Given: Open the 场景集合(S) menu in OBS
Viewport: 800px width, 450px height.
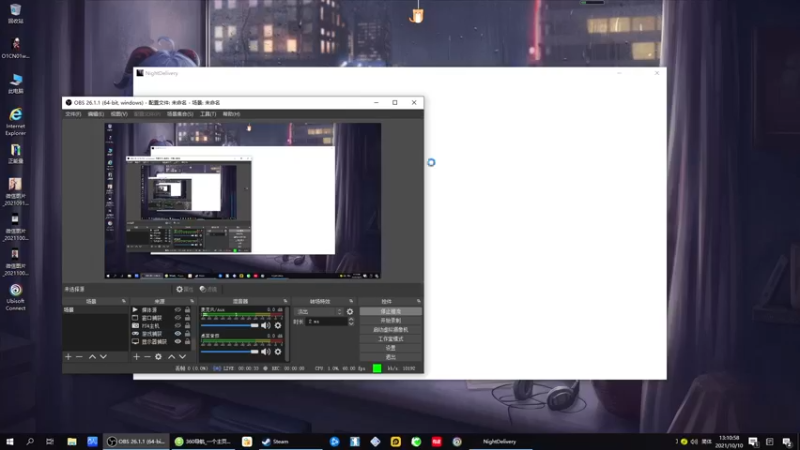Looking at the screenshot, I should click(180, 114).
